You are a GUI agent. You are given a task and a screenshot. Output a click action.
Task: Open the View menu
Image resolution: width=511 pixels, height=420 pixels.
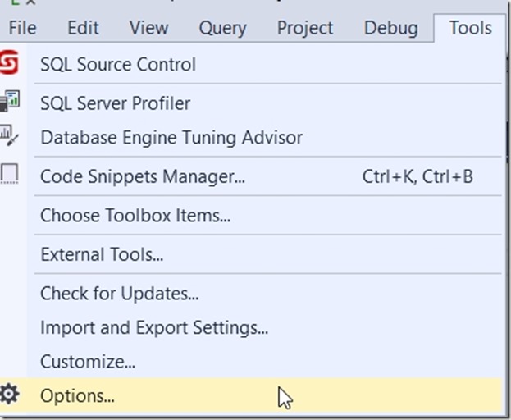(148, 27)
